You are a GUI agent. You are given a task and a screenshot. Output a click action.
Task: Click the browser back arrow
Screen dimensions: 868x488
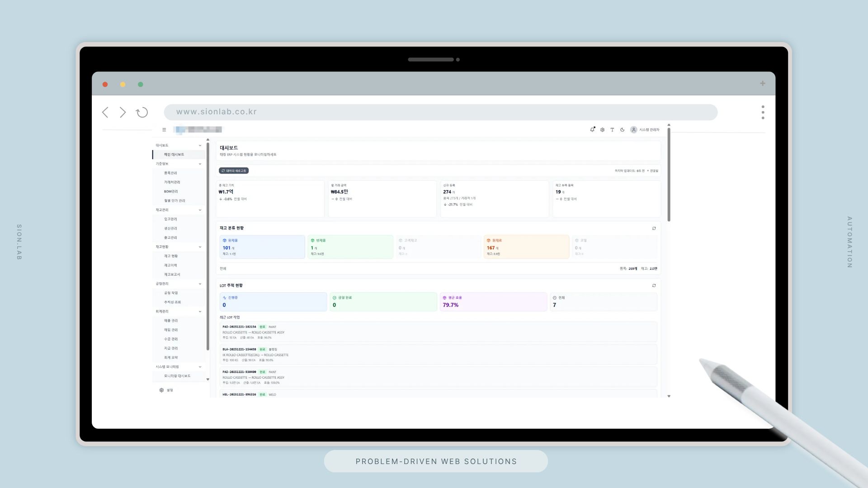(105, 113)
